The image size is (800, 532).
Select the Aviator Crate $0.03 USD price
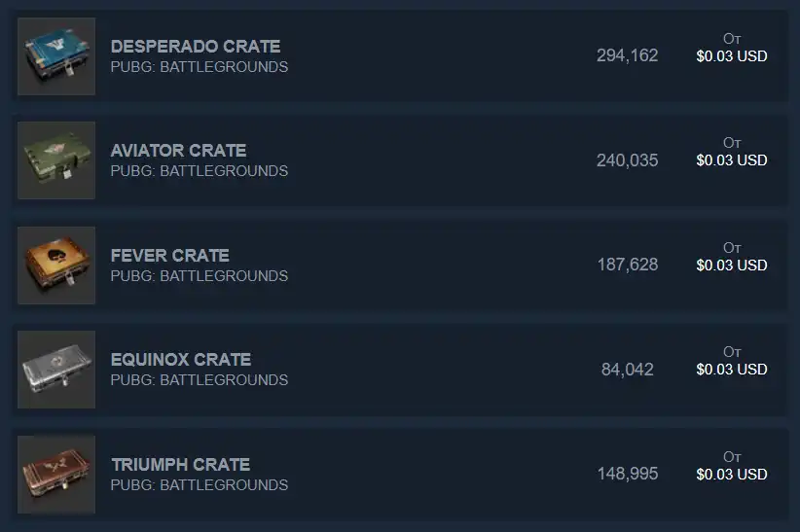tap(732, 160)
